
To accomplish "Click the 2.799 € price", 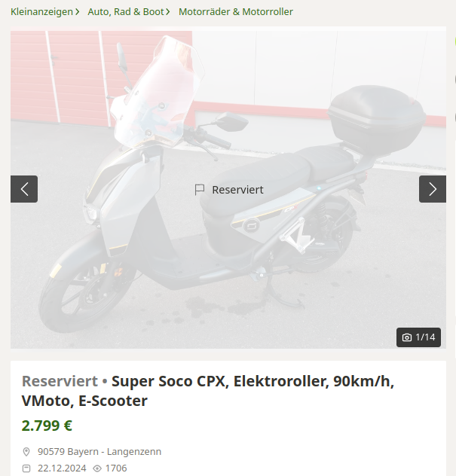I will (47, 426).
